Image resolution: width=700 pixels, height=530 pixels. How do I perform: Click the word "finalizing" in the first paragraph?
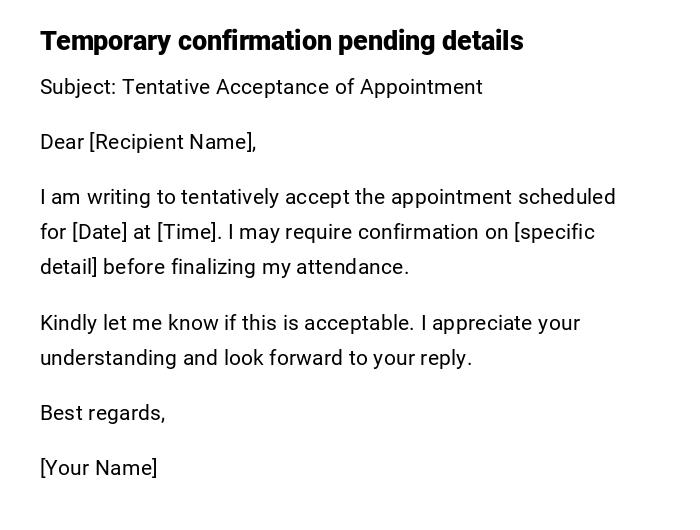pyautogui.click(x=213, y=267)
